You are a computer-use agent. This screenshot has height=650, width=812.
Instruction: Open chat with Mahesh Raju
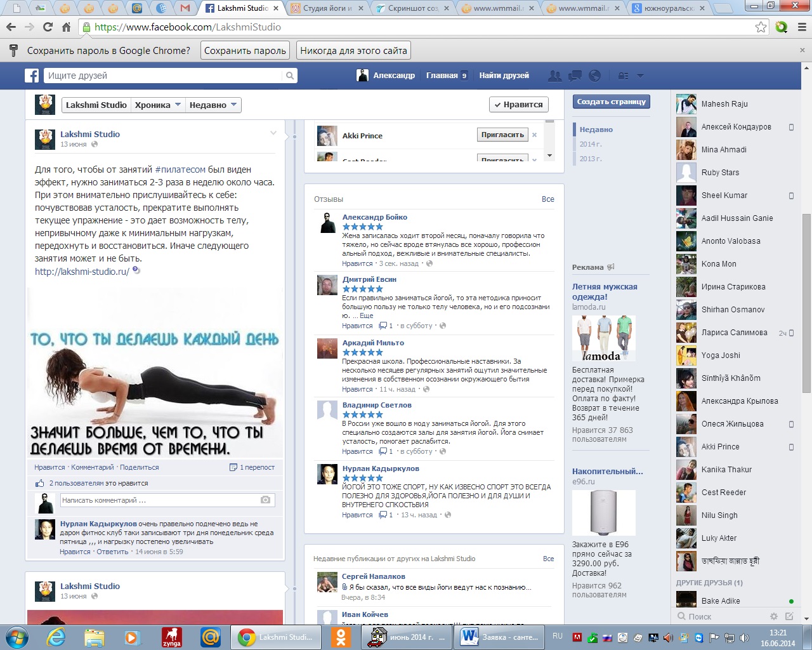[724, 104]
